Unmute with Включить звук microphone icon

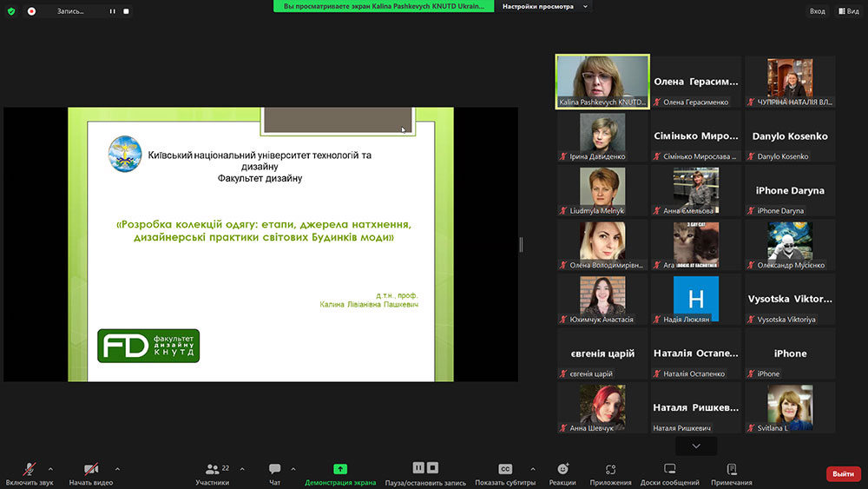coord(29,469)
